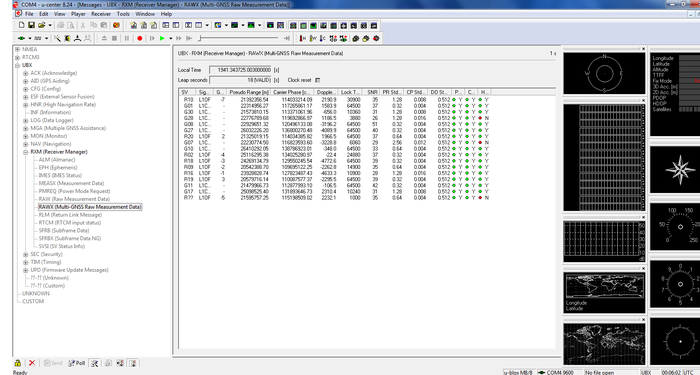Click the yellow lock icon at bottom
The image size is (700, 375).
pos(17,363)
